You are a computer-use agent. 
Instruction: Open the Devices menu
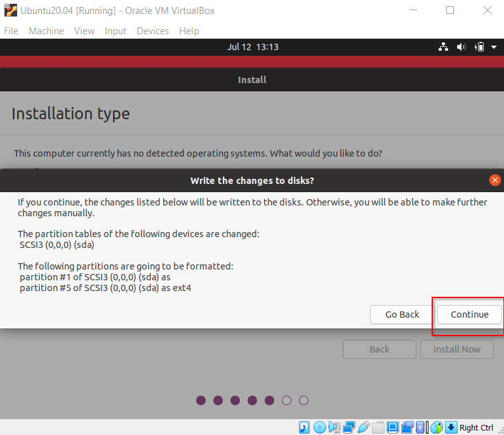(153, 30)
